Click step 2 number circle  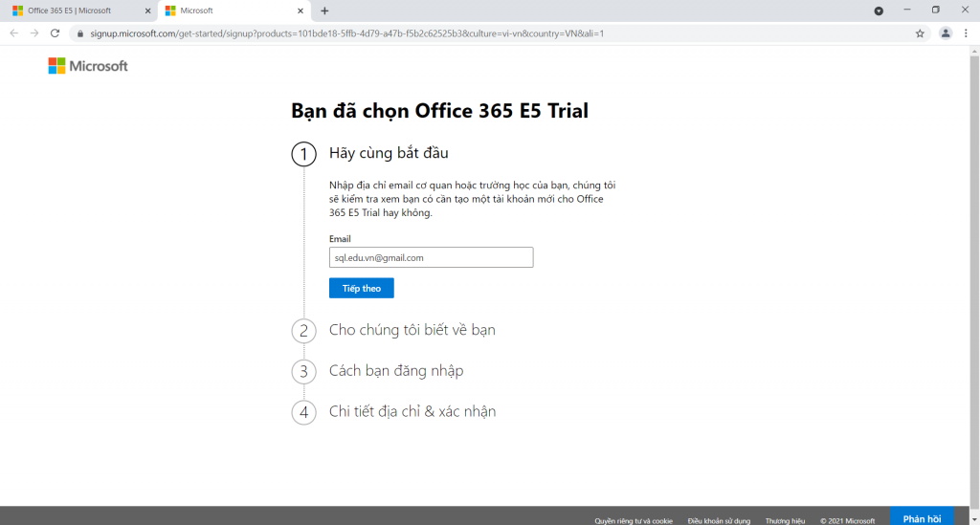click(x=303, y=331)
